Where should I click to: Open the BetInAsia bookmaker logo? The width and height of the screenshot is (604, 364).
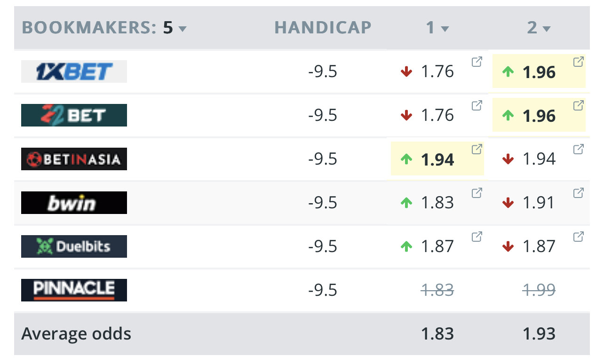click(x=74, y=159)
